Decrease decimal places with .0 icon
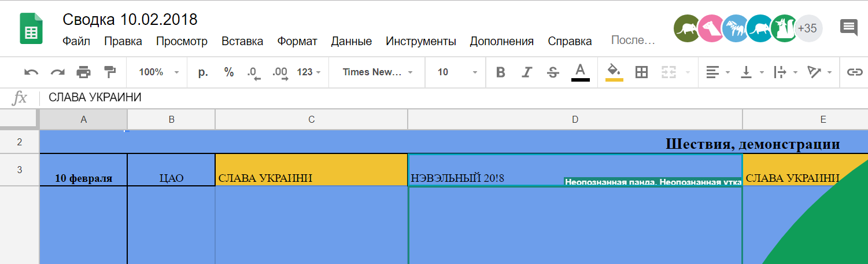Viewport: 868px width, 264px height. [253, 73]
